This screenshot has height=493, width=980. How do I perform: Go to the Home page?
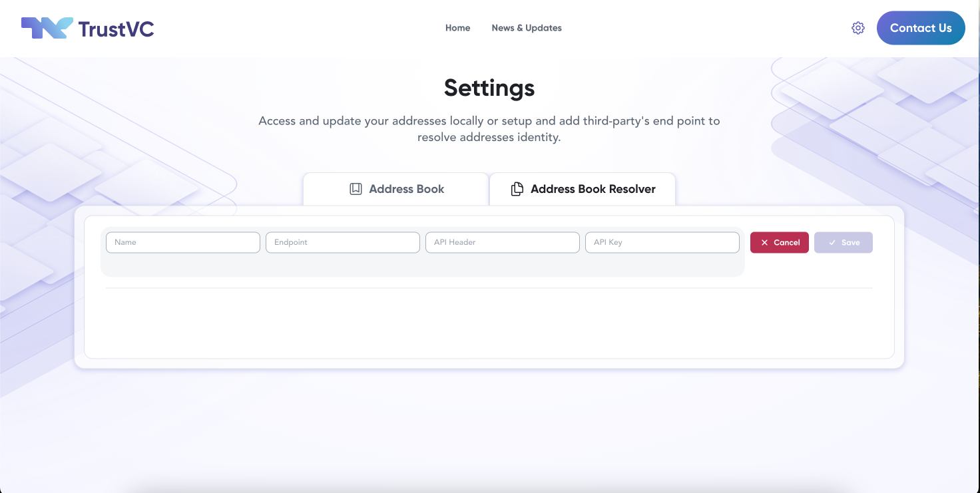click(x=457, y=28)
